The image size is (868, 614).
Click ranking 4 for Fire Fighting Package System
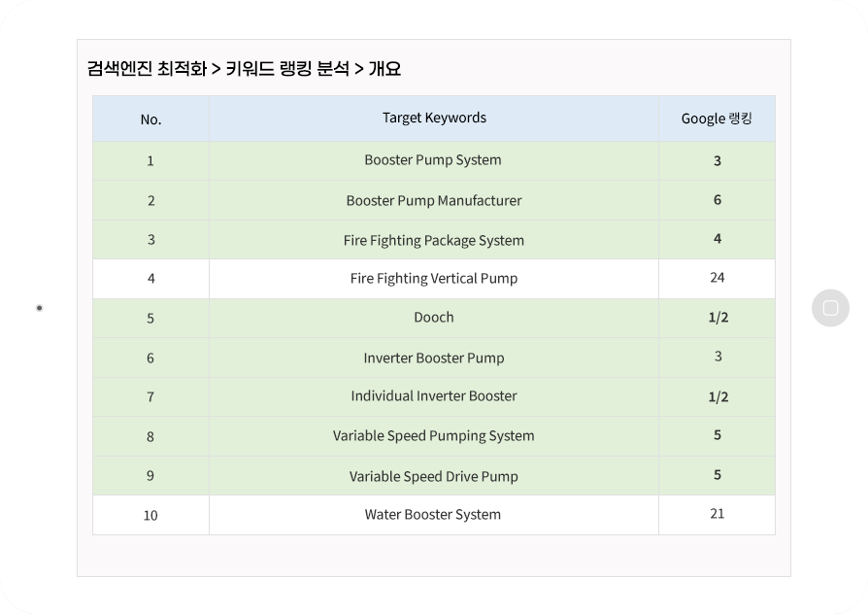717,239
